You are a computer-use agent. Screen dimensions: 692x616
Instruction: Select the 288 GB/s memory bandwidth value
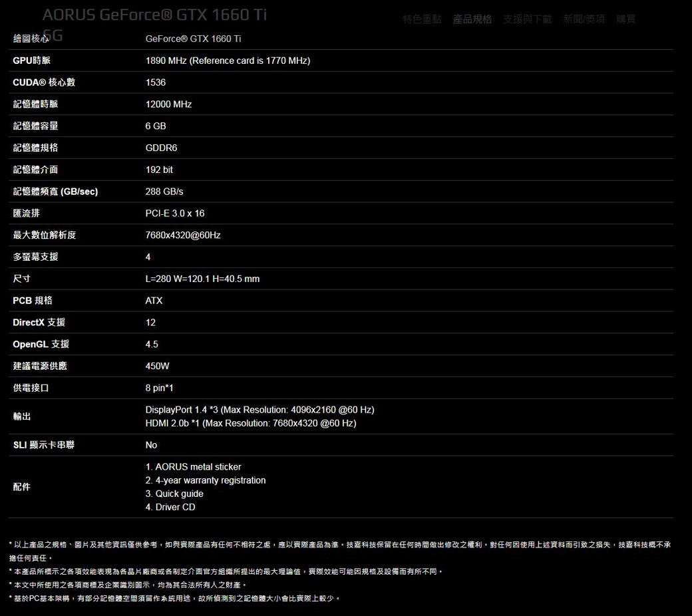(164, 192)
